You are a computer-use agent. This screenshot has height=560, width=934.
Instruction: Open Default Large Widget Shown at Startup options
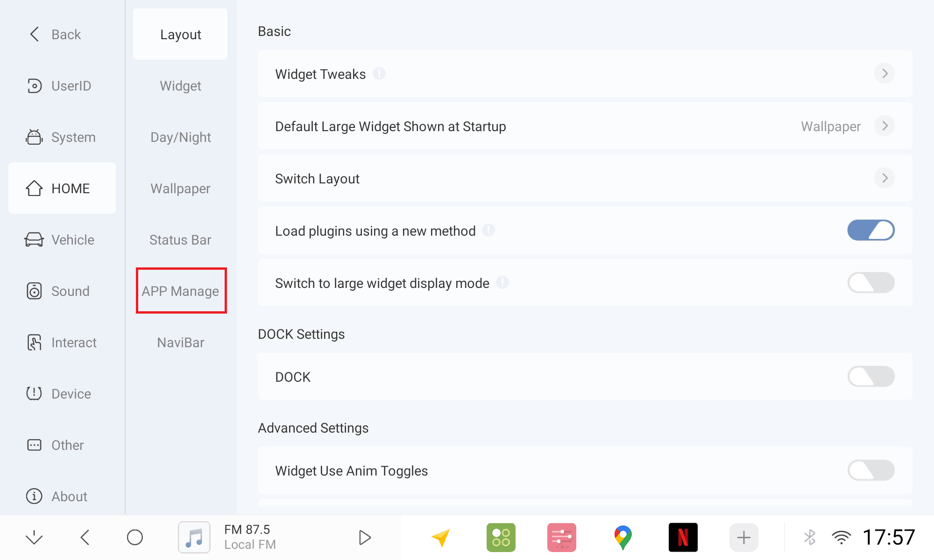[884, 126]
